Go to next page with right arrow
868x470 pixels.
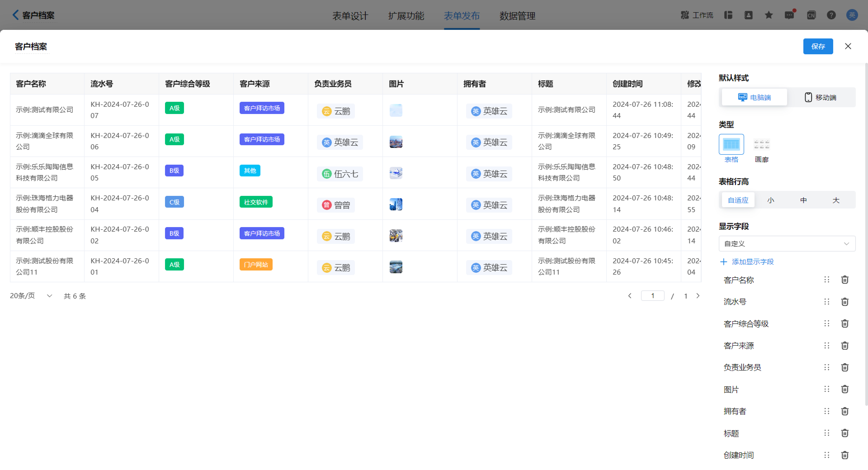click(x=698, y=296)
